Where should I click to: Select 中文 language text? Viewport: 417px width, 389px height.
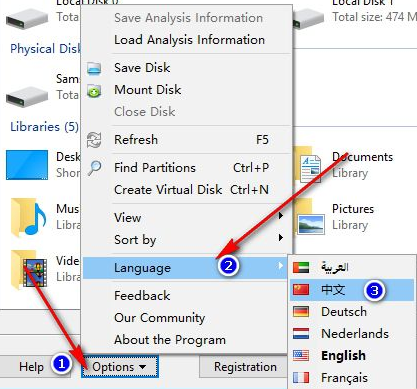(x=333, y=290)
